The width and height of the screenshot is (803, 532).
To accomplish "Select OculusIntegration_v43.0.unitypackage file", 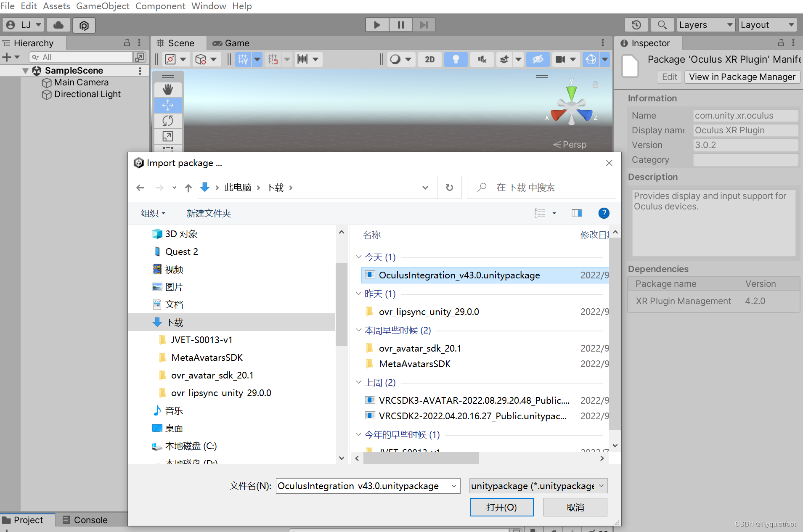I will (485, 275).
